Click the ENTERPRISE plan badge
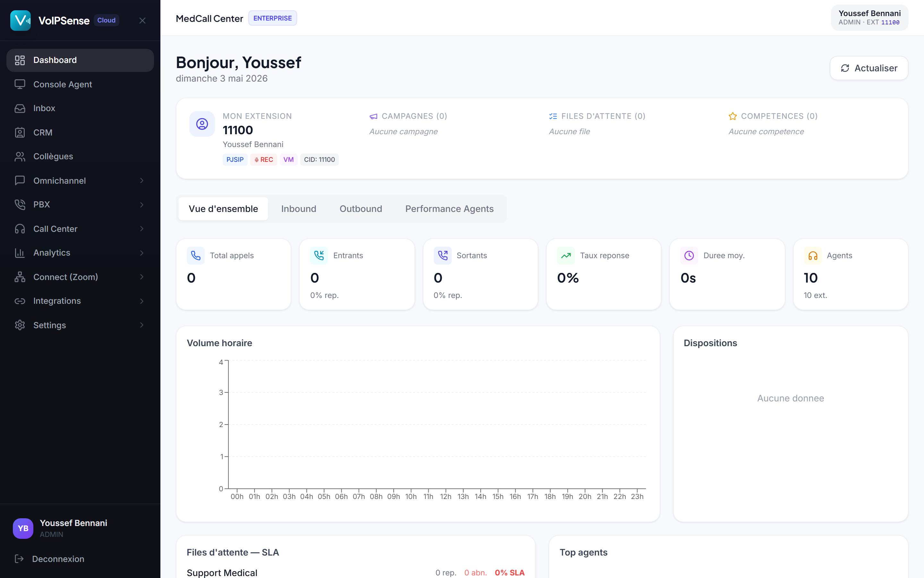The height and width of the screenshot is (578, 924). (x=273, y=18)
